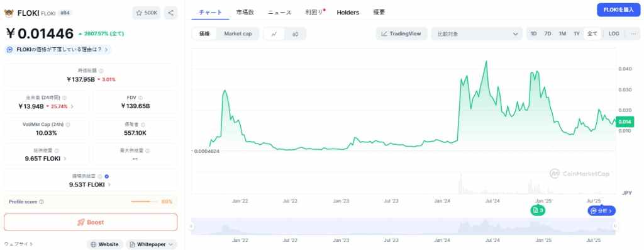The image size is (644, 250).
Task: Open FLOKIの価格が下落している理由は? prompt
Action: tap(57, 50)
